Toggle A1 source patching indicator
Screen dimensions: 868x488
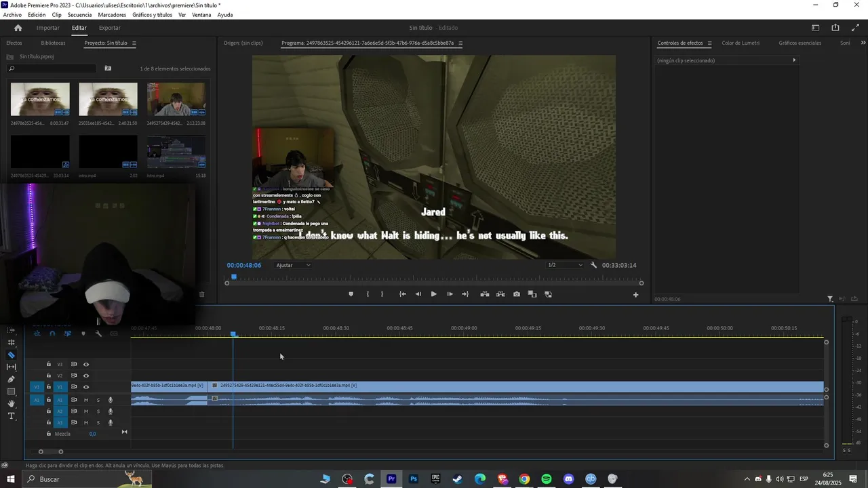37,400
